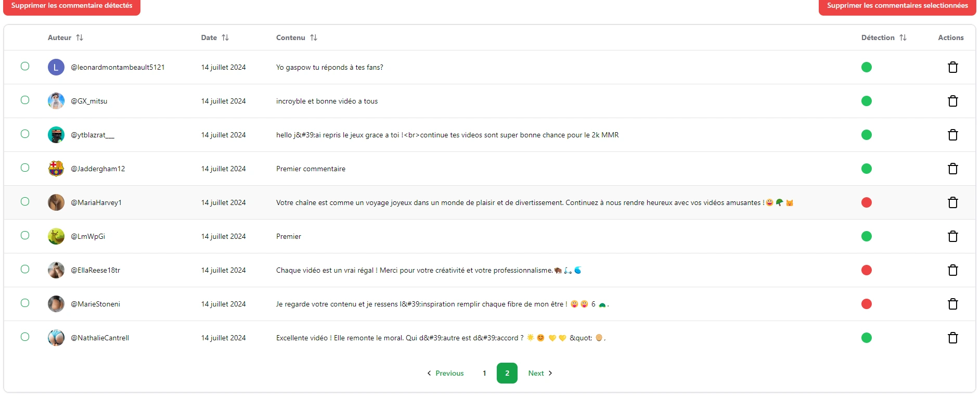This screenshot has height=396, width=980.
Task: Click Supprimer les commentaire détectés button
Action: (72, 6)
